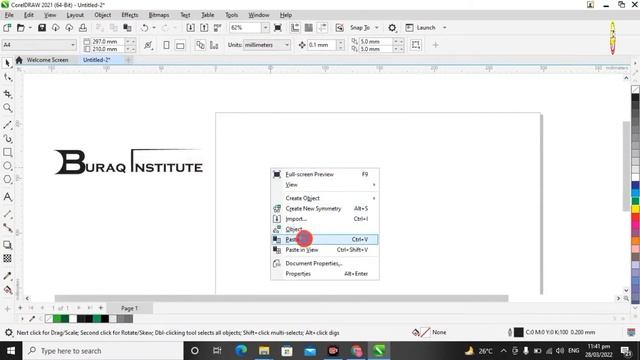Expand the View submenu in context menu
The width and height of the screenshot is (640, 360).
pyautogui.click(x=324, y=185)
